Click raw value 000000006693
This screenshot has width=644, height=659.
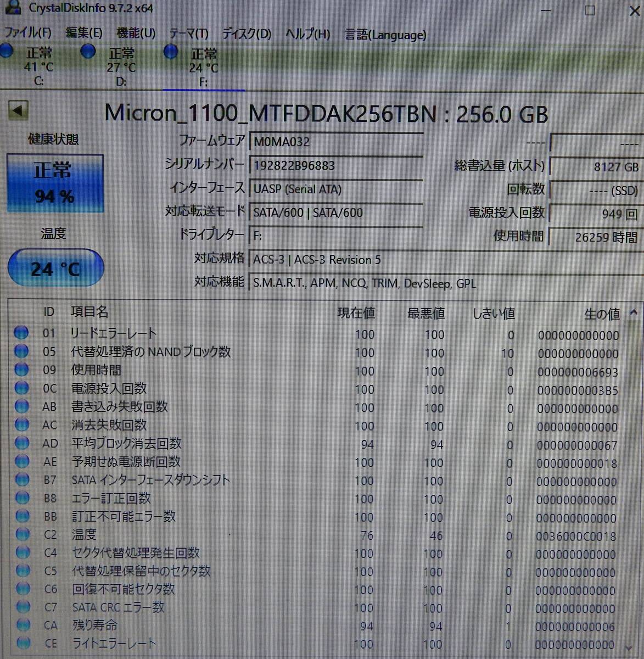[x=578, y=372]
